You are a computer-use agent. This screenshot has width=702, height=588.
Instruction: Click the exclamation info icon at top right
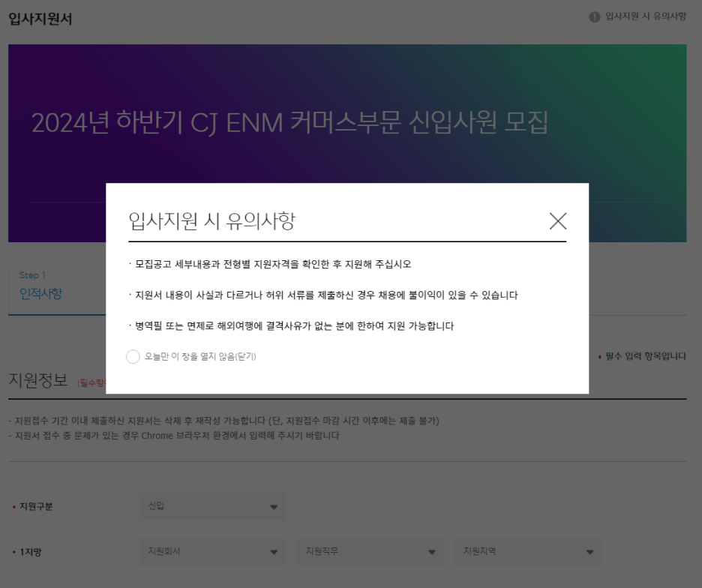pyautogui.click(x=594, y=17)
